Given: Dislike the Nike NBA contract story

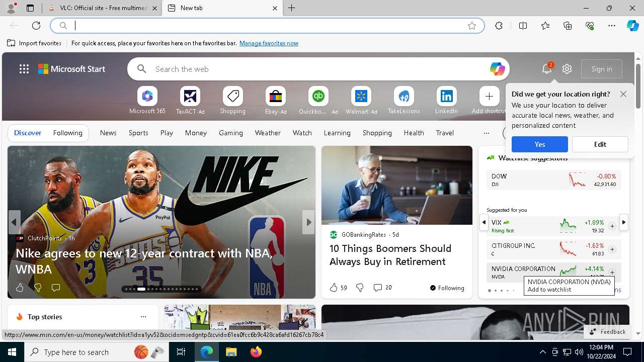Looking at the screenshot, I should 38,288.
